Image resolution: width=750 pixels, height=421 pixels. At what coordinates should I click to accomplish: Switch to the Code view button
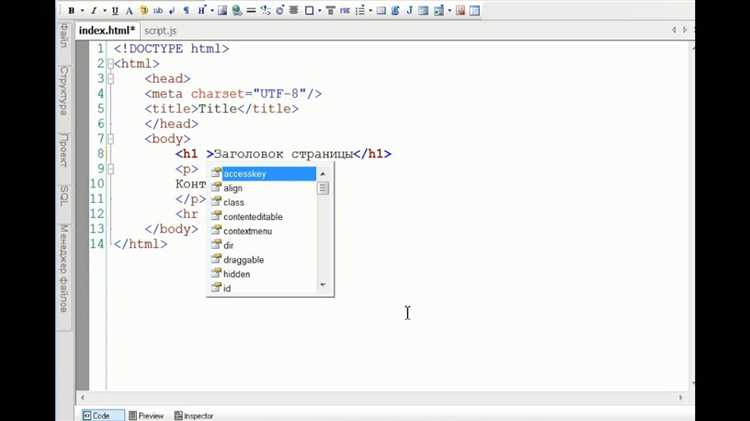[97, 415]
